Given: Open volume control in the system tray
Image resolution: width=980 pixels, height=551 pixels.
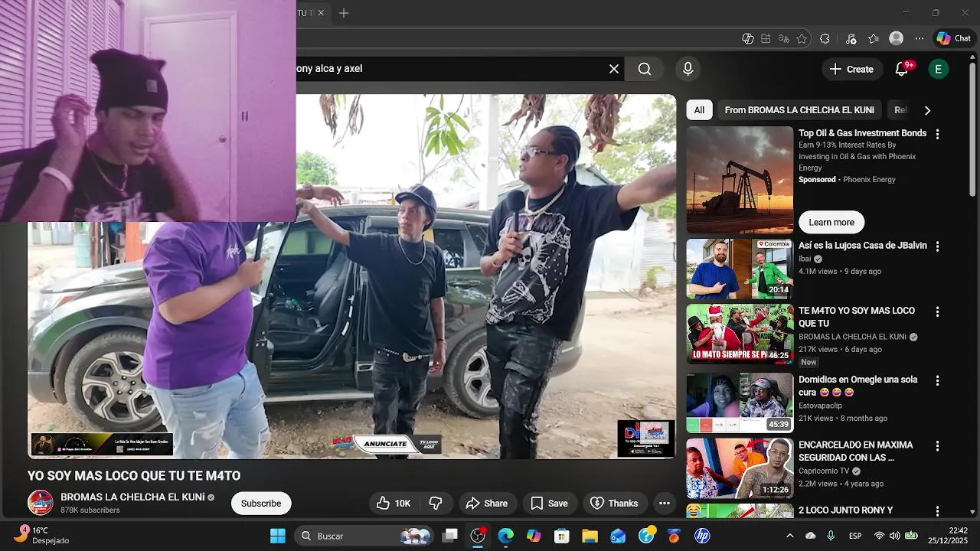Looking at the screenshot, I should 894,536.
